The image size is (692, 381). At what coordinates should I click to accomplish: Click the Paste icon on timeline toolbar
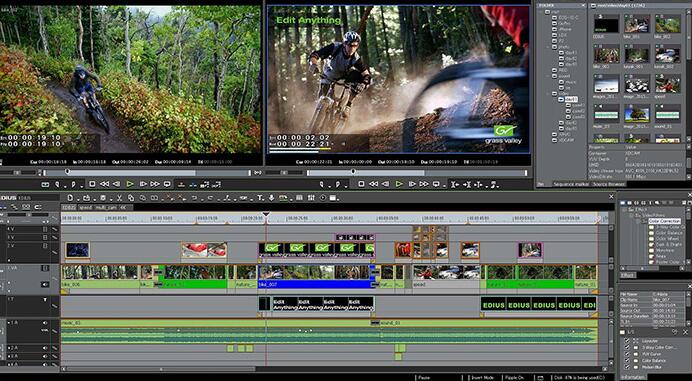pos(143,198)
